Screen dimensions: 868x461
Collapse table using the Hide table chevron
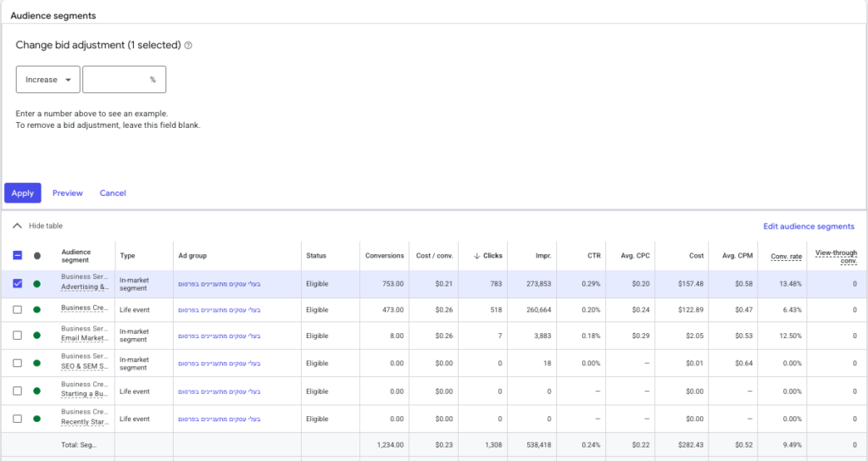click(17, 226)
